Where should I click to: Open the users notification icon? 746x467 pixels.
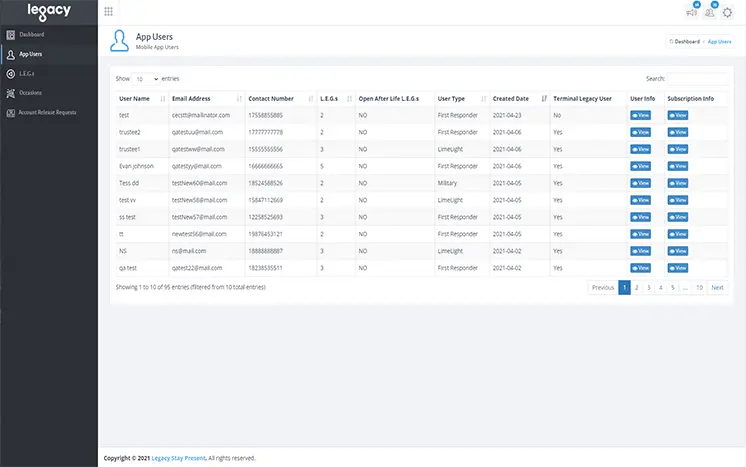click(710, 12)
